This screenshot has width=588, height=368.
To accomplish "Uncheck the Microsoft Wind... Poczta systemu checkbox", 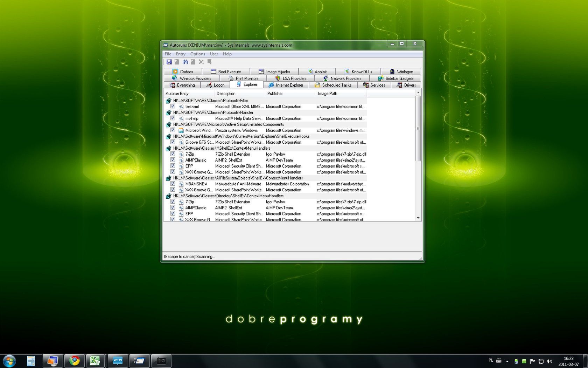I will 173,130.
